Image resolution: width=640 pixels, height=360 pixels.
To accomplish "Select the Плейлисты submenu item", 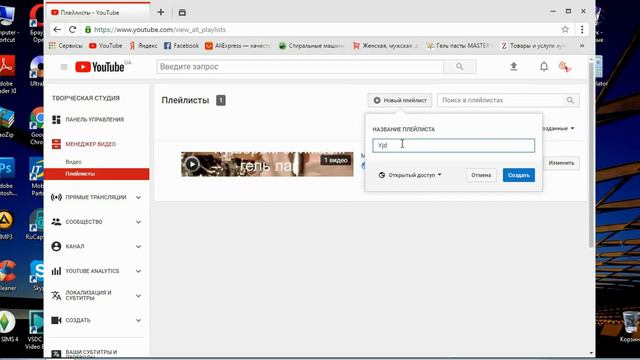I will [96, 174].
